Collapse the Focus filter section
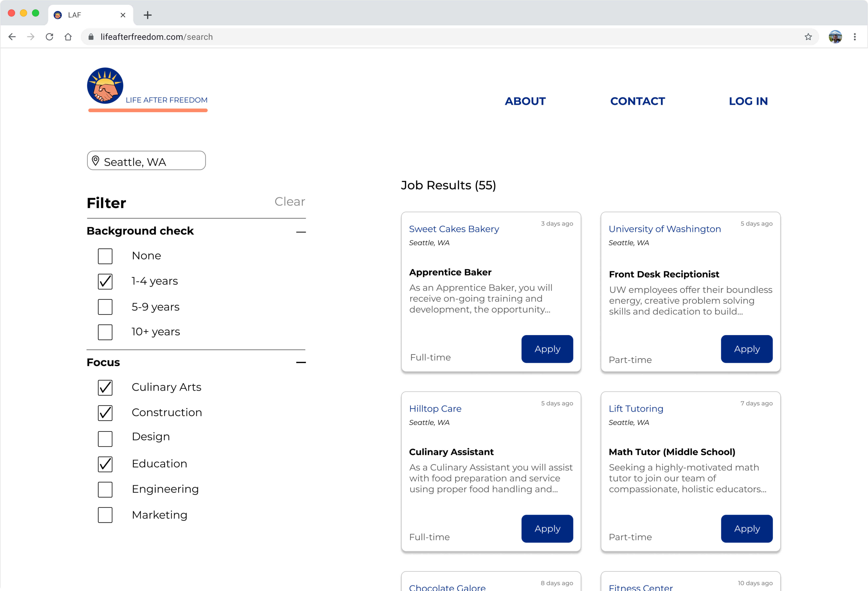 pos(301,362)
